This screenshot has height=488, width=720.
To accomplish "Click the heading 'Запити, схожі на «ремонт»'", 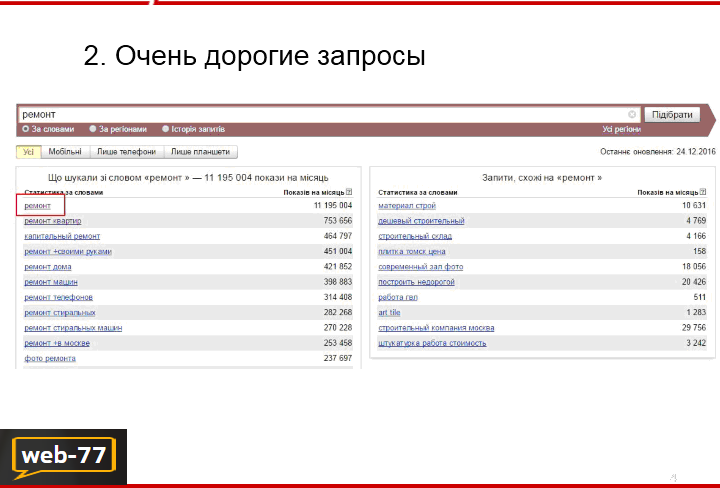I will 542,178.
